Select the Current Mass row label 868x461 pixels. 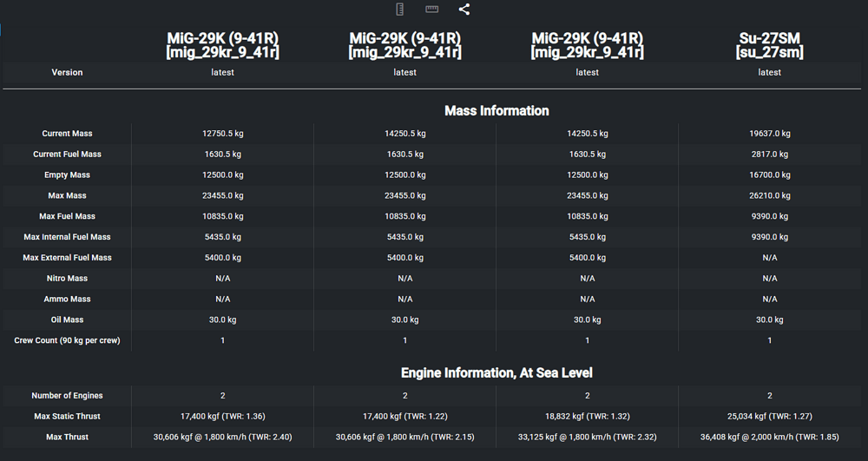tap(67, 134)
